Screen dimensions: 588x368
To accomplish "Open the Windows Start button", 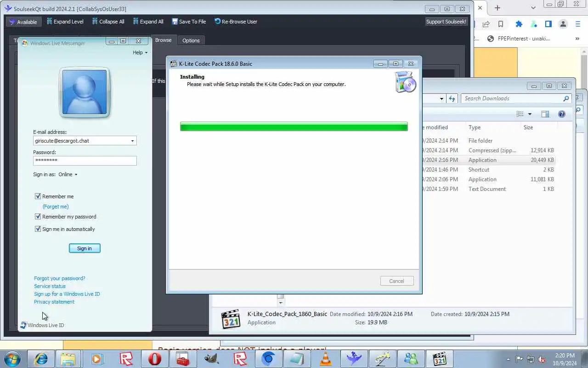I will point(12,359).
